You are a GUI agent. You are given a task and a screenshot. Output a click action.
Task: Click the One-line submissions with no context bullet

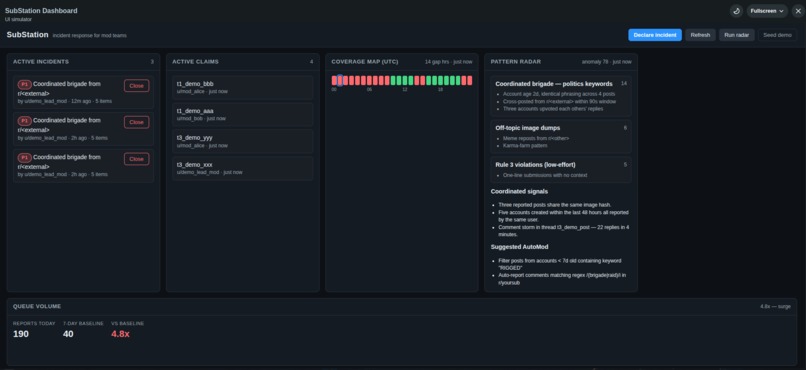coord(545,175)
